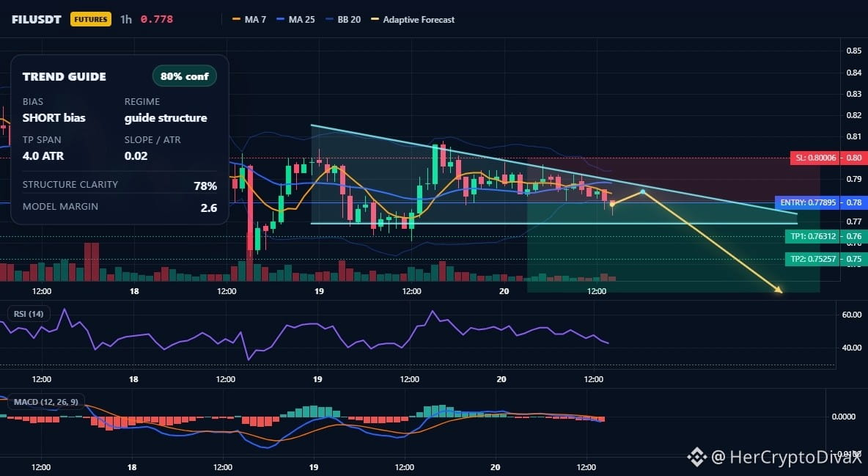
Task: Click the SL: 0.80006 price tag
Action: coord(815,158)
